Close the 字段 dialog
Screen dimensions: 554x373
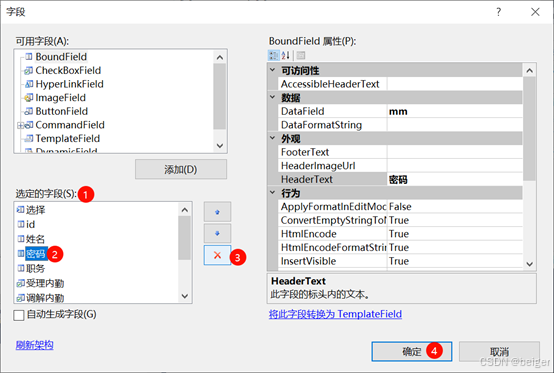point(535,12)
